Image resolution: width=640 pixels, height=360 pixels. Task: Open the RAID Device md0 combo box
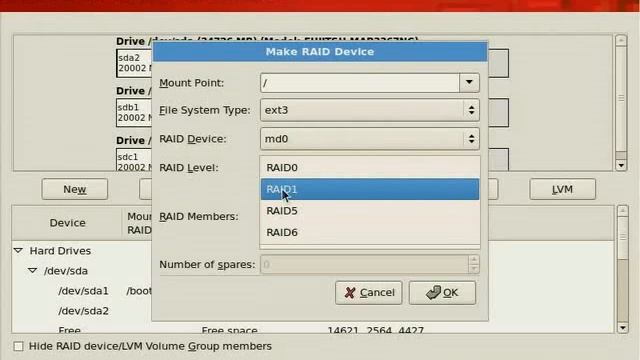pos(369,139)
